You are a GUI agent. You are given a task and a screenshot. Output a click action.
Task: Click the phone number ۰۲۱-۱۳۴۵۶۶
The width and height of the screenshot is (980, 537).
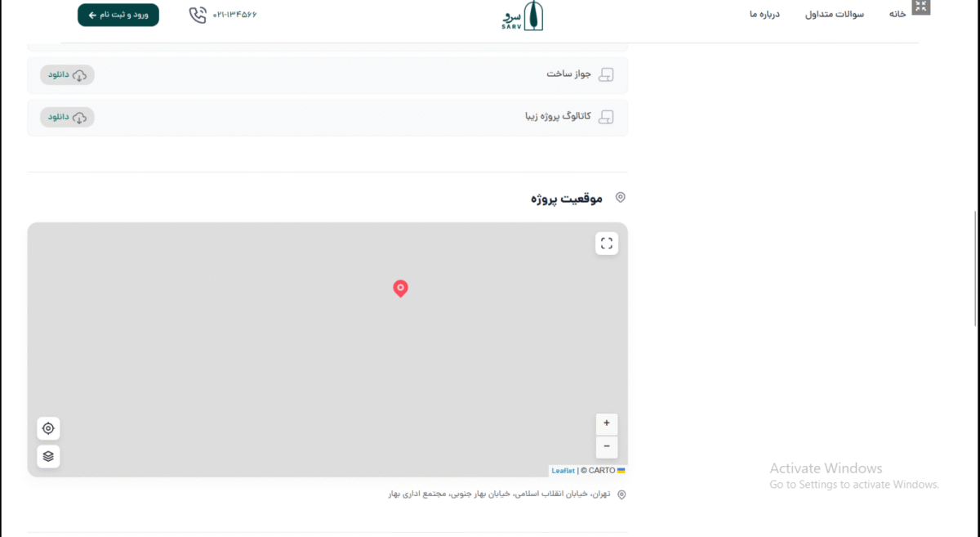pyautogui.click(x=234, y=15)
